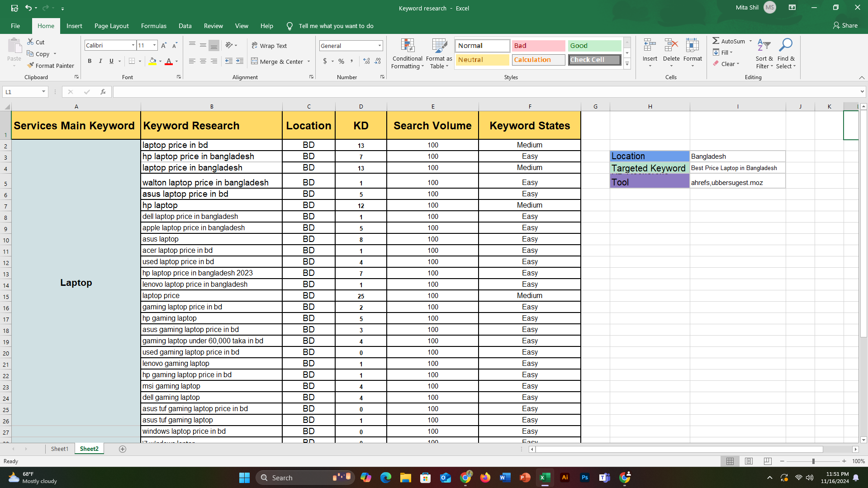Expand the General number format dropdown

(379, 46)
